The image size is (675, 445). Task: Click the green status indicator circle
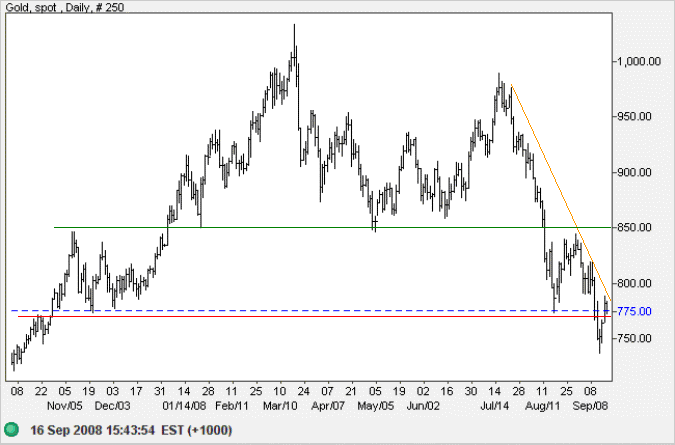point(11,430)
